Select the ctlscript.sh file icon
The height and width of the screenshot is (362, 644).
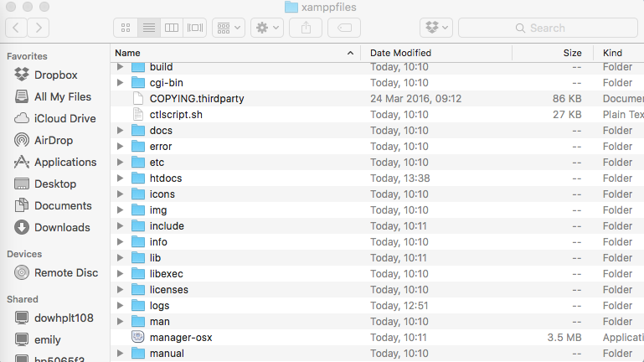(x=138, y=115)
